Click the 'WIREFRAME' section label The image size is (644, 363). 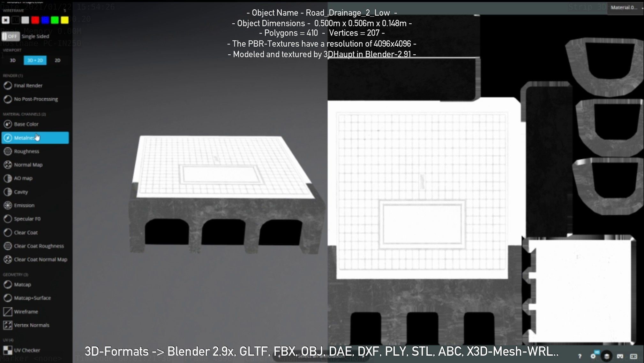pos(13,11)
